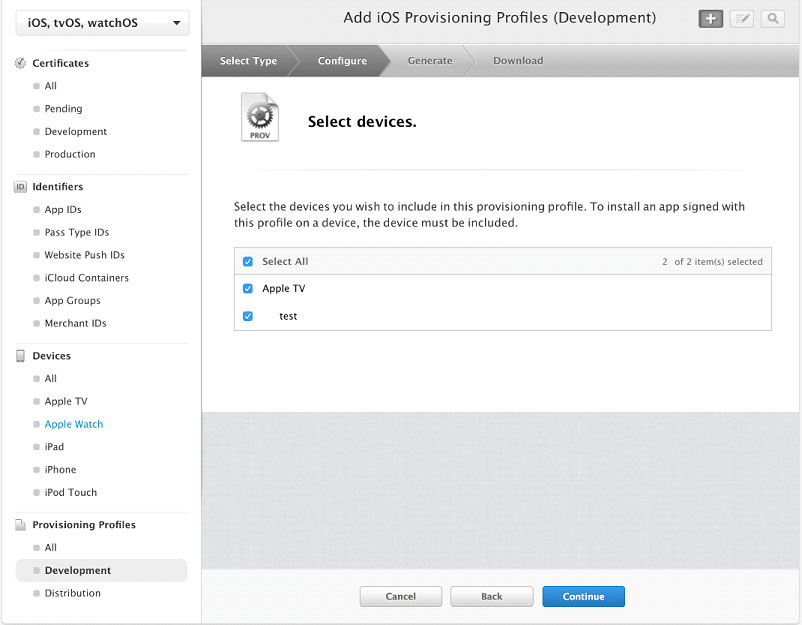The width and height of the screenshot is (802, 625).
Task: Click the Back button
Action: (x=491, y=597)
